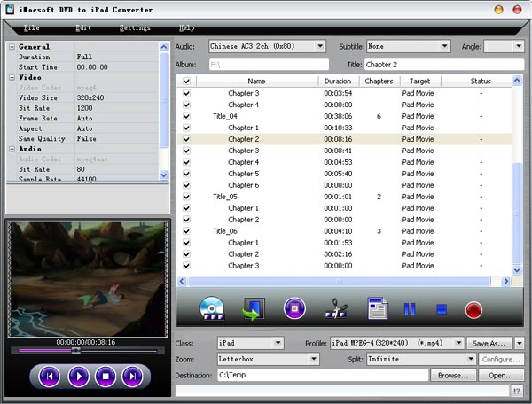Viewport: 532px width, 404px height.
Task: Click the Open destination button
Action: [x=501, y=375]
